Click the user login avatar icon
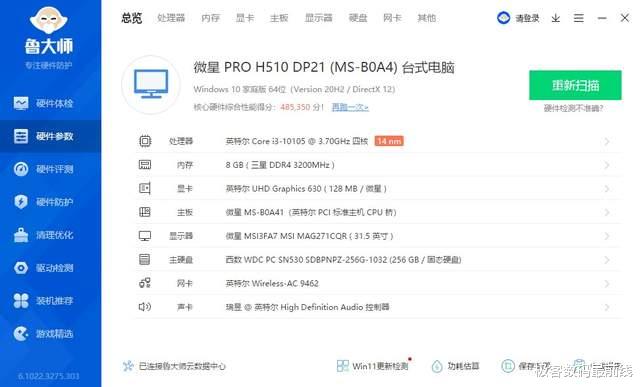This screenshot has height=387, width=640. coord(504,18)
